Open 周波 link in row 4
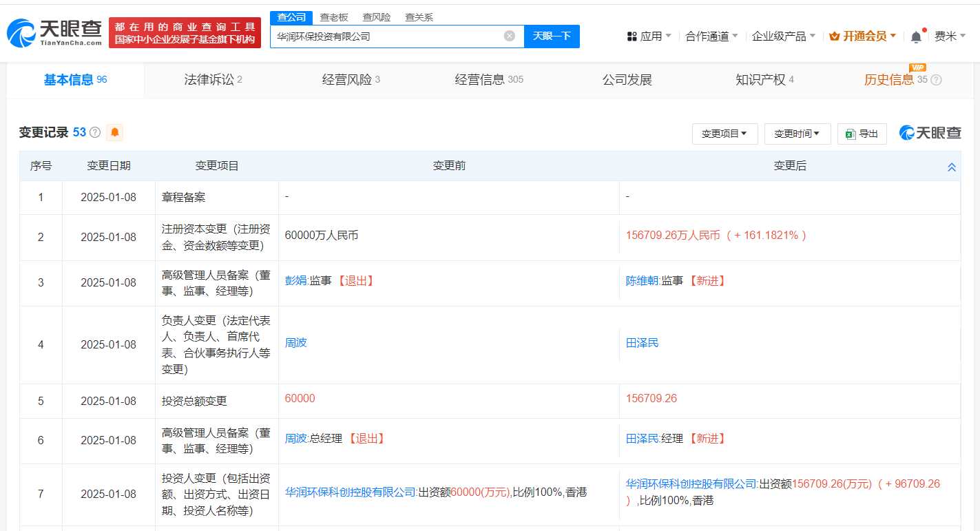This screenshot has width=980, height=531. (x=296, y=342)
